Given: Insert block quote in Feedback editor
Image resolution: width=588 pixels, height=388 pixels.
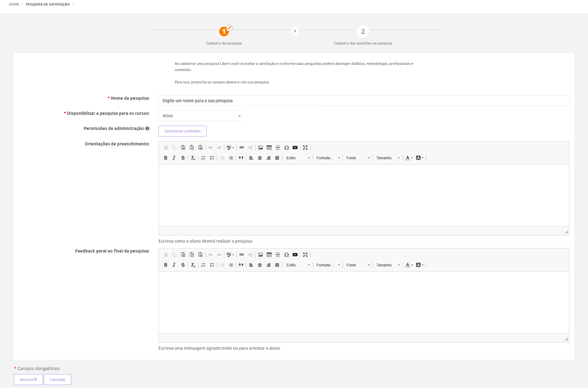Looking at the screenshot, I should [241, 265].
